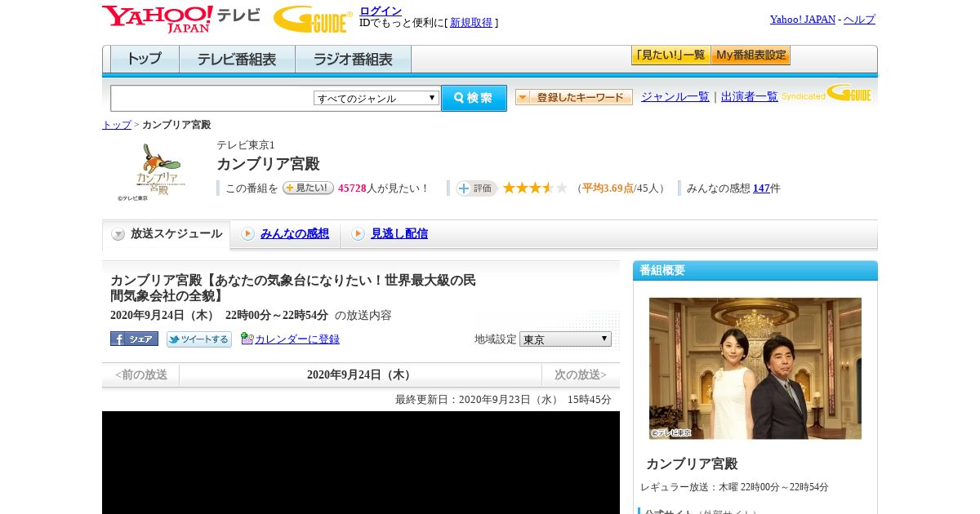Click the 最終更新日 timestamp text
This screenshot has height=514, width=980.
pyautogui.click(x=503, y=400)
